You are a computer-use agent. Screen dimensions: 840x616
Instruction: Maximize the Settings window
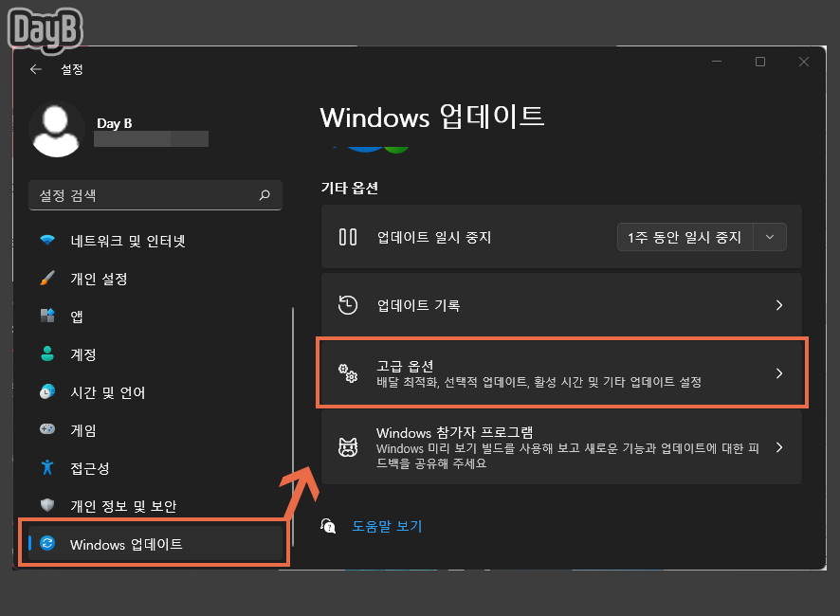[760, 62]
